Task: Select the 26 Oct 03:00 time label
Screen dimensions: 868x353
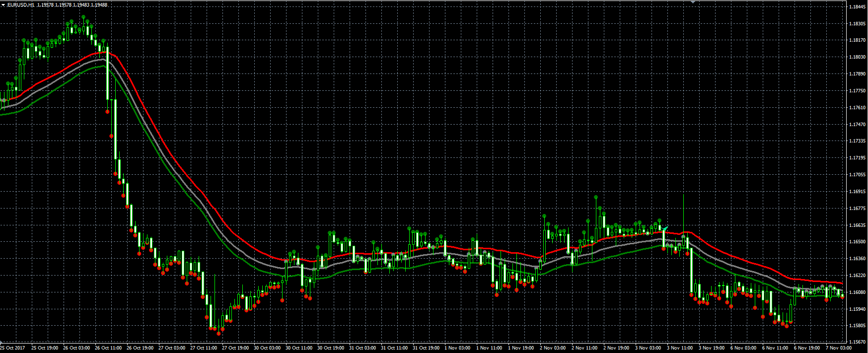Action: click(x=76, y=348)
